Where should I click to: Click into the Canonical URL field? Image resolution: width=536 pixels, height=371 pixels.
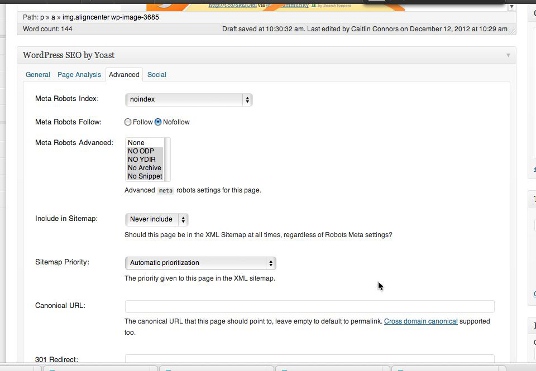coord(310,306)
